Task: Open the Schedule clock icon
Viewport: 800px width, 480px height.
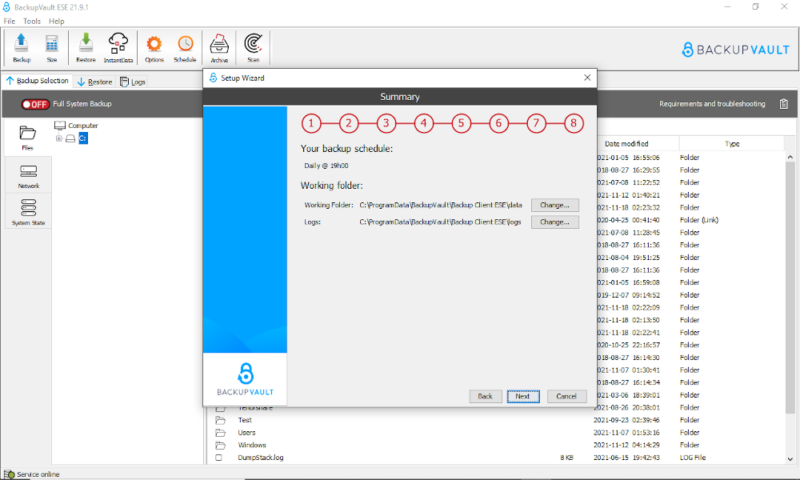Action: 185,47
